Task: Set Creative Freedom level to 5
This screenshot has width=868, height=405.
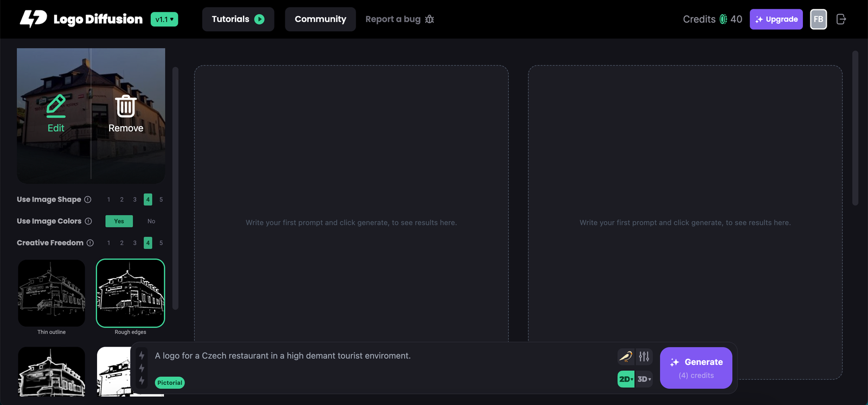Action: pos(161,243)
